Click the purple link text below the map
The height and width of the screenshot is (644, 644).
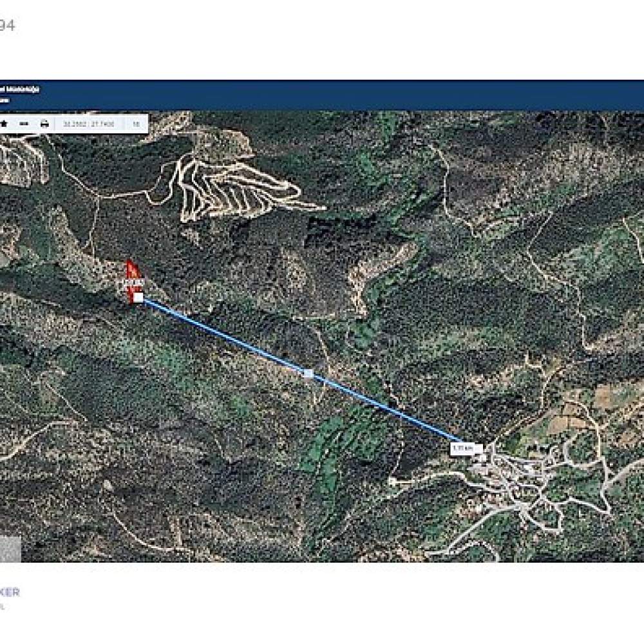click(x=10, y=592)
